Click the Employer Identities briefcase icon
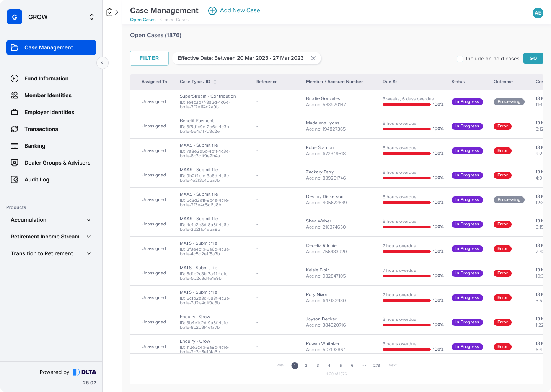Image resolution: width=551 pixels, height=392 pixels. pyautogui.click(x=15, y=112)
